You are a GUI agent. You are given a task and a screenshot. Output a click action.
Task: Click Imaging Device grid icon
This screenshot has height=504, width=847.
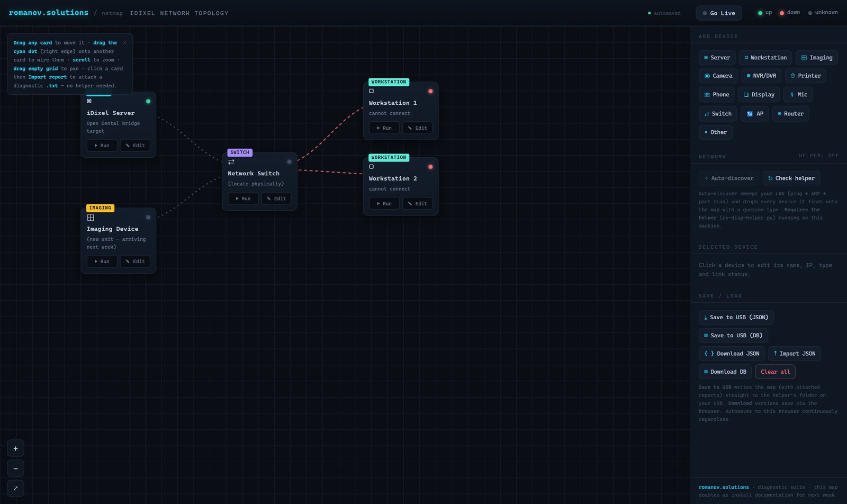[x=91, y=218]
